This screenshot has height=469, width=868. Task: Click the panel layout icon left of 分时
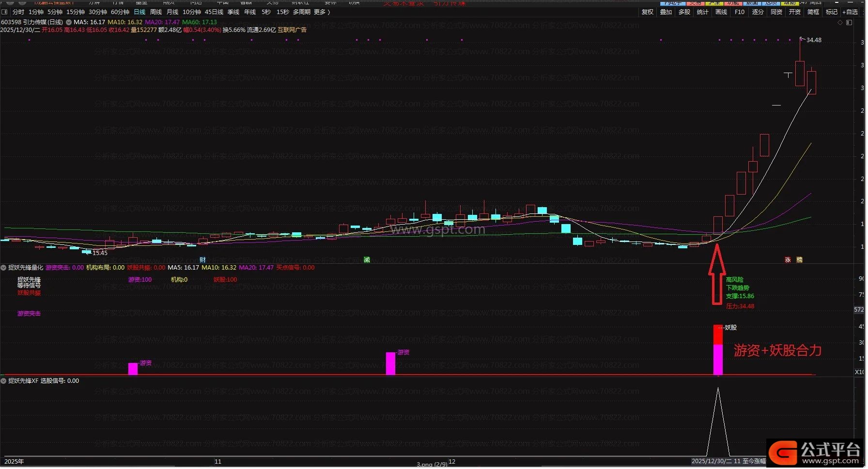(x=4, y=12)
